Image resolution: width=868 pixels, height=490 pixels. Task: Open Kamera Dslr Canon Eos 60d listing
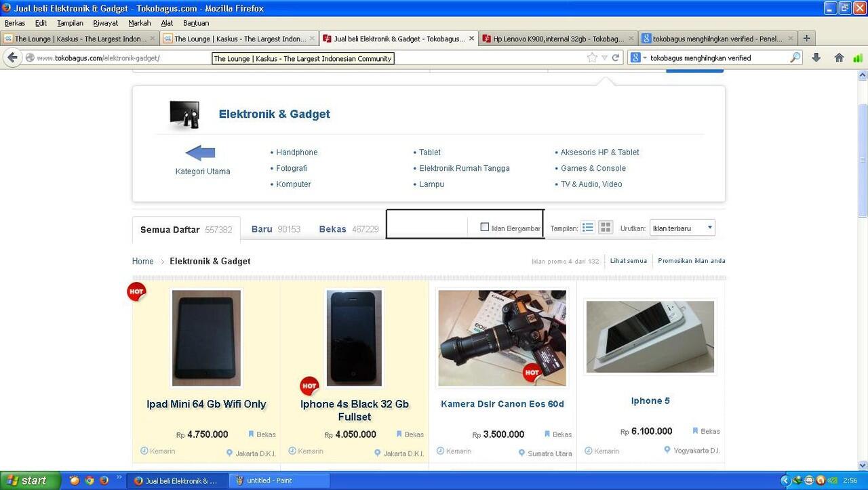coord(502,404)
